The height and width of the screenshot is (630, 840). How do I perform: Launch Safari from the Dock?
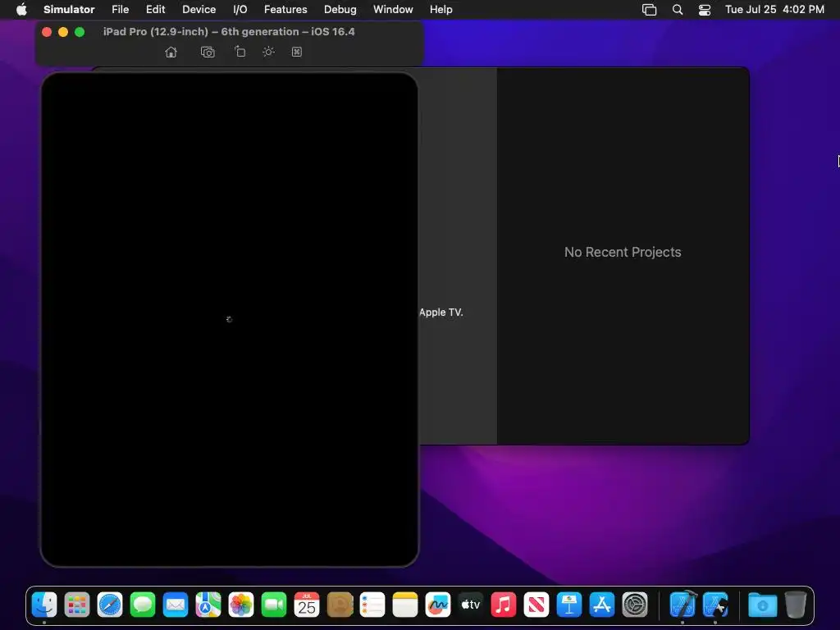[110, 605]
